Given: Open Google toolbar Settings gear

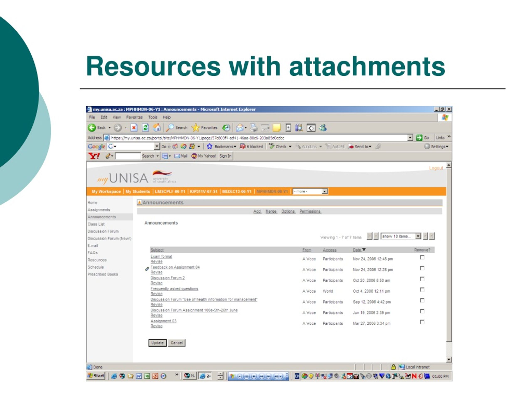Looking at the screenshot, I should [x=427, y=146].
